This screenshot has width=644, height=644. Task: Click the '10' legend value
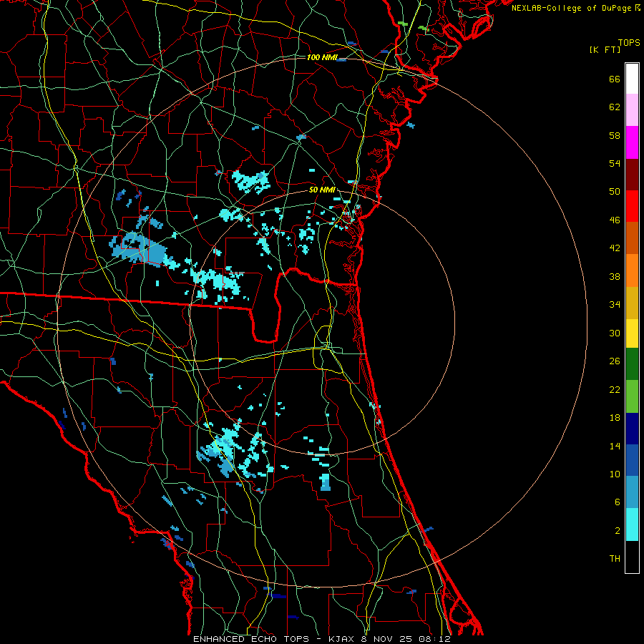coord(615,474)
